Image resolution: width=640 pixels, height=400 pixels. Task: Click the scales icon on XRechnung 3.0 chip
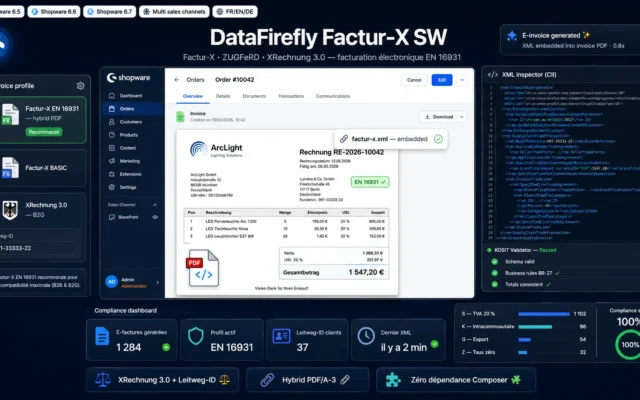pyautogui.click(x=103, y=380)
